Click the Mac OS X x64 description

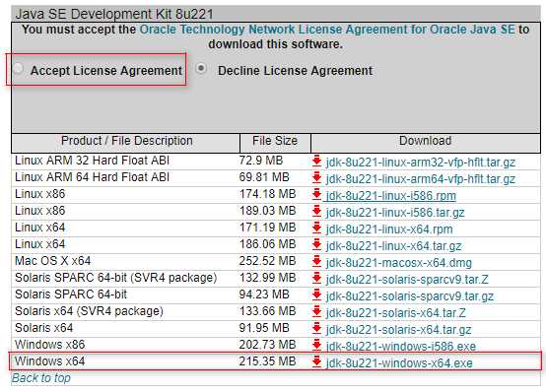(52, 261)
